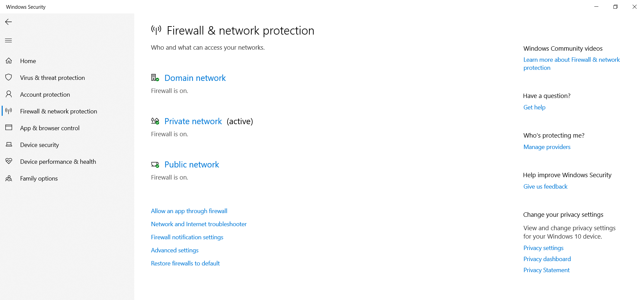Open Allow an app through firewall

(x=189, y=211)
